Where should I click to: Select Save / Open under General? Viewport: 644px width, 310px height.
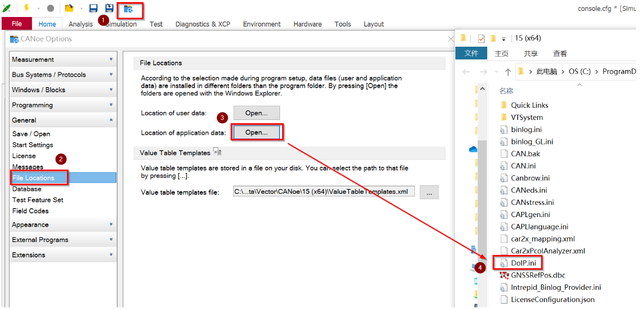tap(31, 134)
